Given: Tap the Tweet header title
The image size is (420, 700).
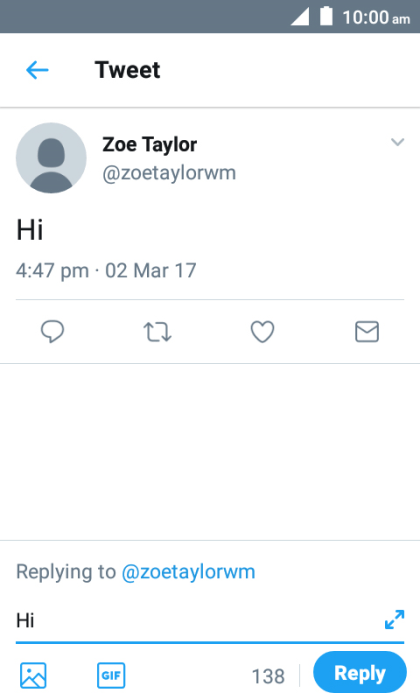Looking at the screenshot, I should coord(128,70).
